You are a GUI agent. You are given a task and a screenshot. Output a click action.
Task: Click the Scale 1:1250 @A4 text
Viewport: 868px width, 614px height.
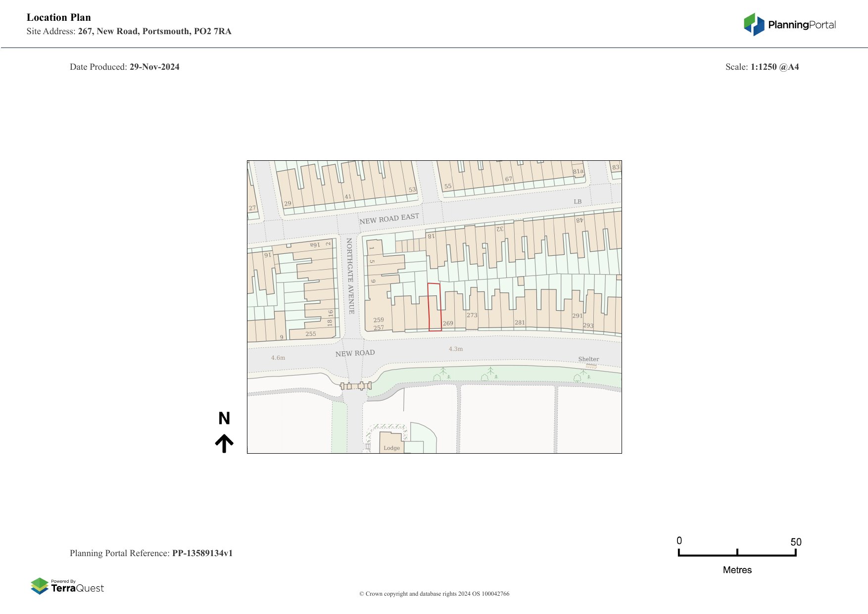click(762, 67)
